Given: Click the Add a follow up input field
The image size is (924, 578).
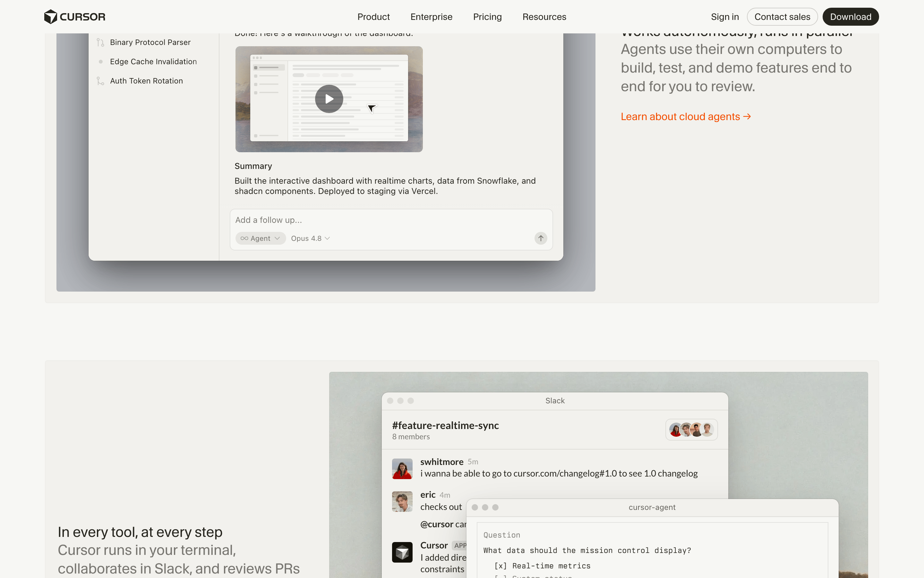Looking at the screenshot, I should (391, 220).
